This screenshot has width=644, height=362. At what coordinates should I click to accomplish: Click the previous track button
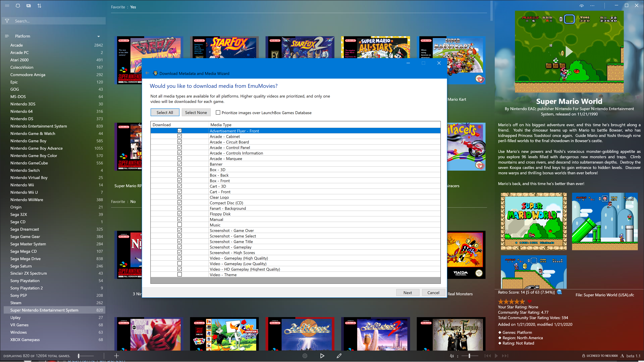click(x=488, y=356)
